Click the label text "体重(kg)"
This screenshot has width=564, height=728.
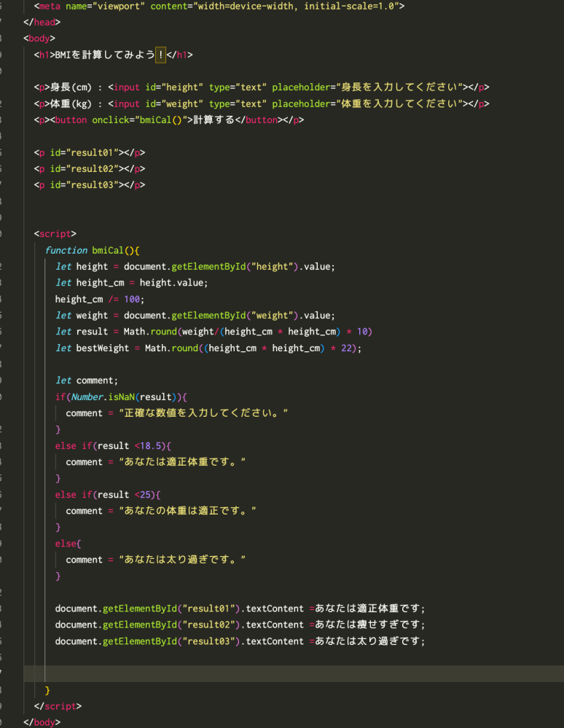coord(71,103)
